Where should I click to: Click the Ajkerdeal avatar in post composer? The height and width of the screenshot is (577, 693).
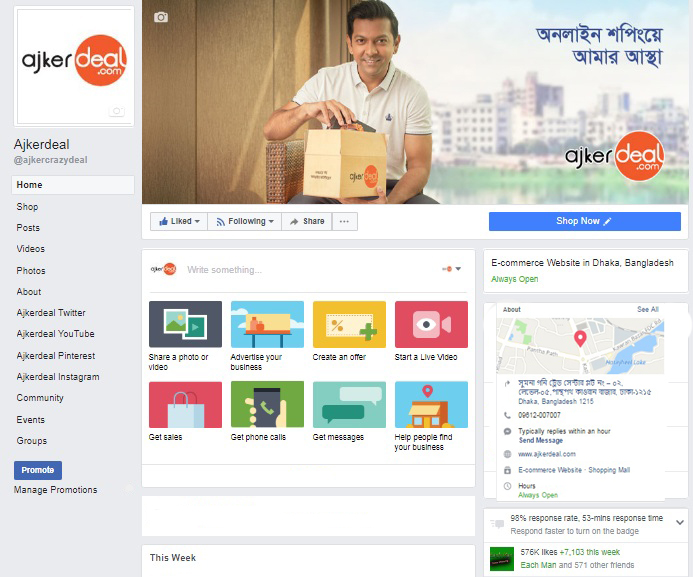tap(164, 269)
